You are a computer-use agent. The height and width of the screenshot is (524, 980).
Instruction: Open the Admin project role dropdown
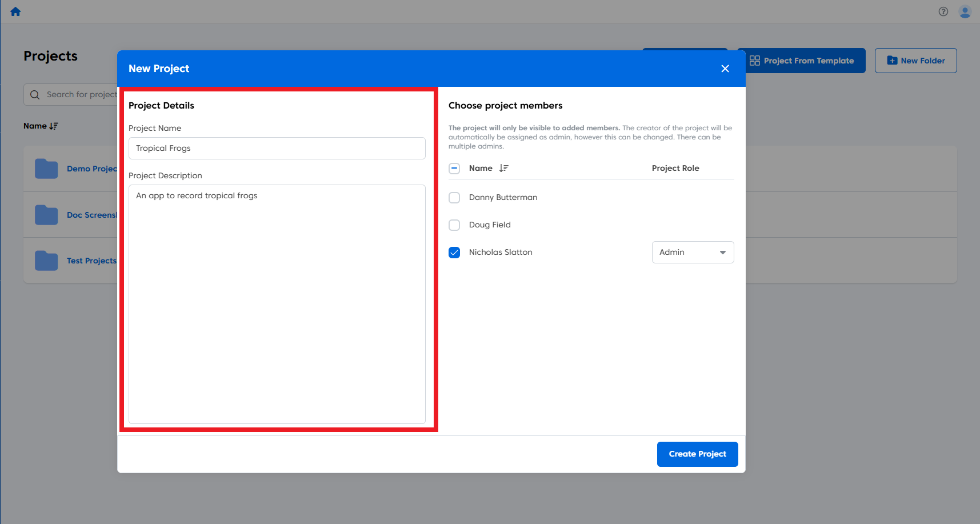693,252
